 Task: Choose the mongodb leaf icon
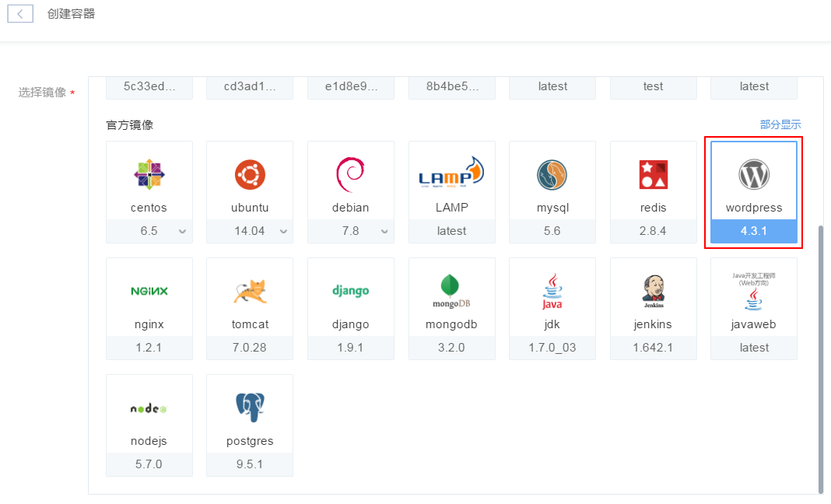(451, 291)
